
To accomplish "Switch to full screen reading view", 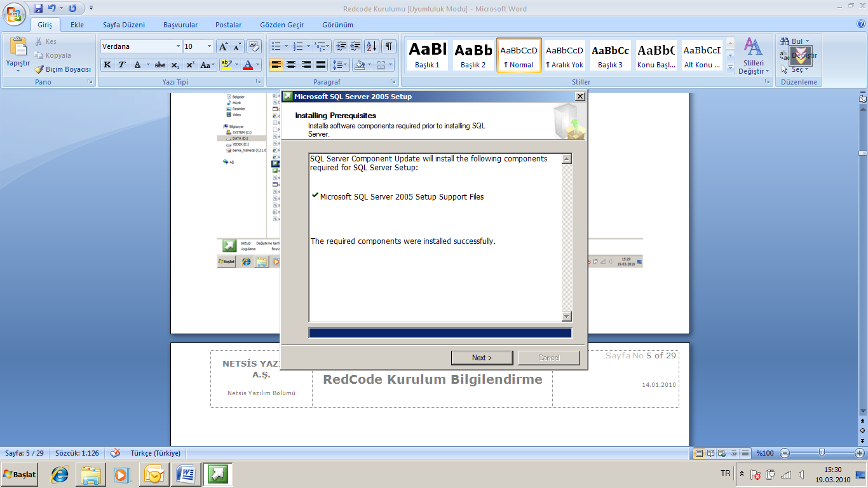I will tap(709, 453).
